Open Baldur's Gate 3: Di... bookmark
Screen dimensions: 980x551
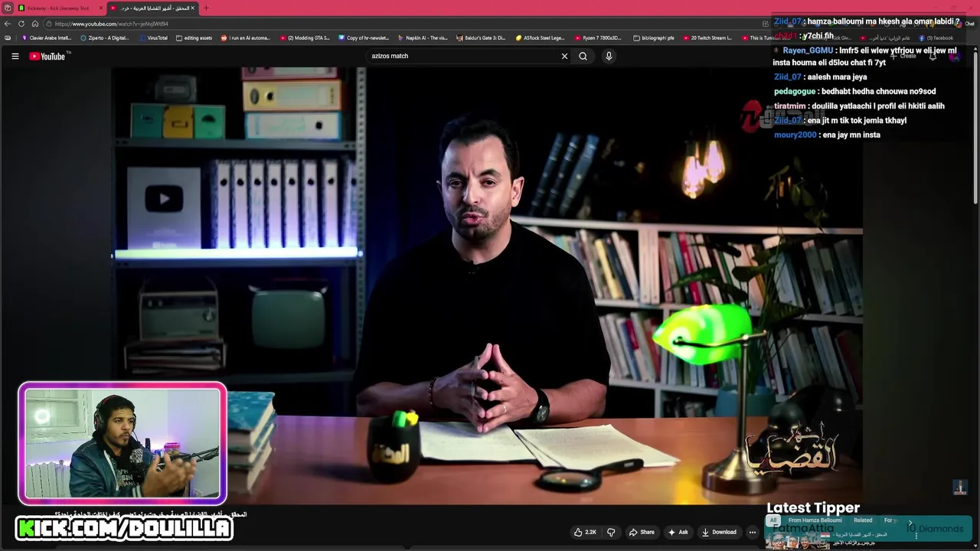(x=481, y=37)
